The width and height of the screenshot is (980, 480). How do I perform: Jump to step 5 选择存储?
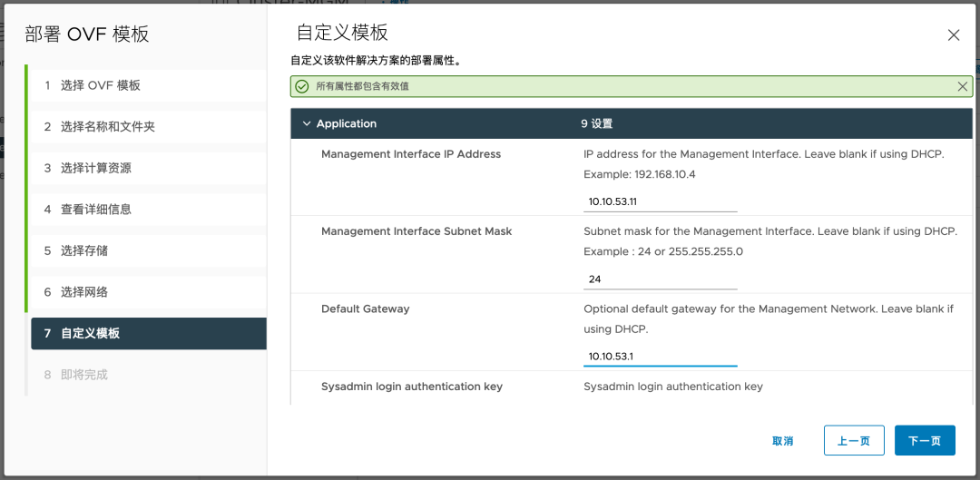click(83, 250)
